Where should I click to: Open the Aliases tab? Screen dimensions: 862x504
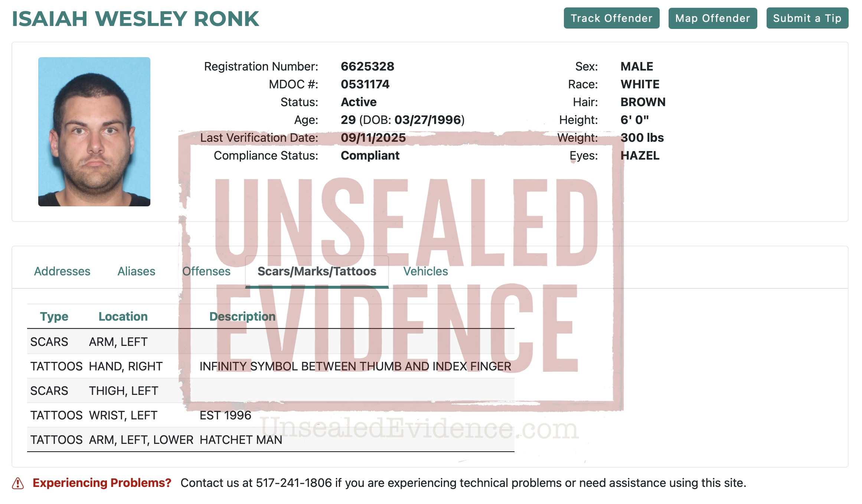coord(136,271)
